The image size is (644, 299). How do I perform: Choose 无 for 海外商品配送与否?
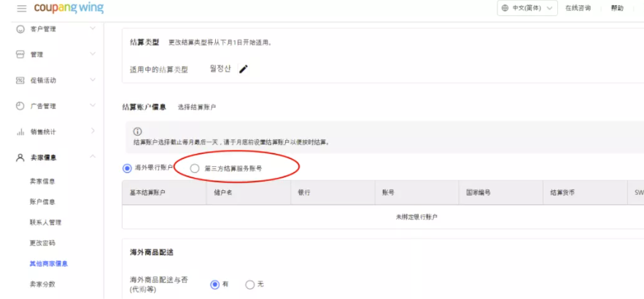point(250,284)
